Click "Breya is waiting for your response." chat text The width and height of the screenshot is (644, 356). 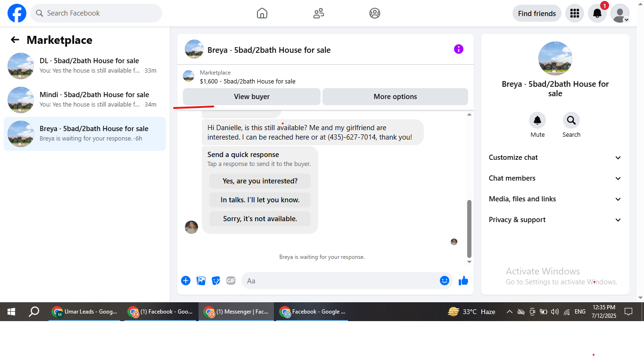322,257
